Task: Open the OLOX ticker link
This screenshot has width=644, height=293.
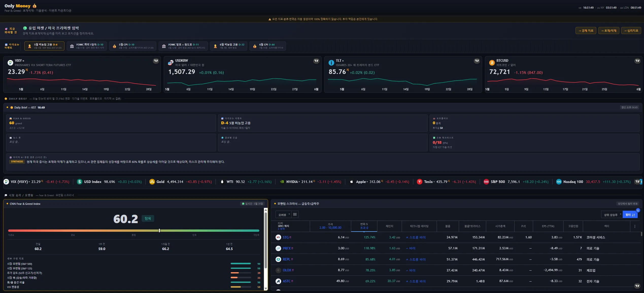Action: coord(287,270)
